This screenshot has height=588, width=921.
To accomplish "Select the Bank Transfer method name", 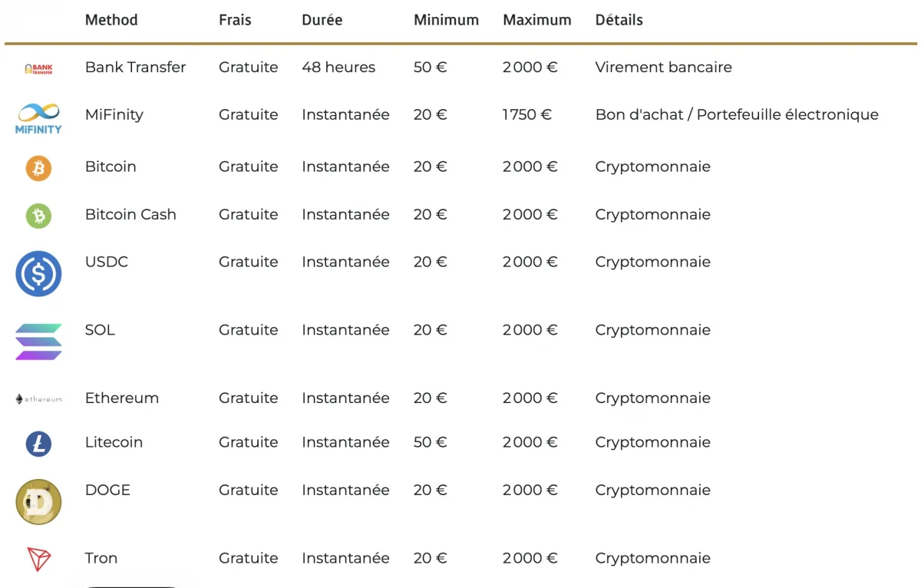I will pos(136,67).
